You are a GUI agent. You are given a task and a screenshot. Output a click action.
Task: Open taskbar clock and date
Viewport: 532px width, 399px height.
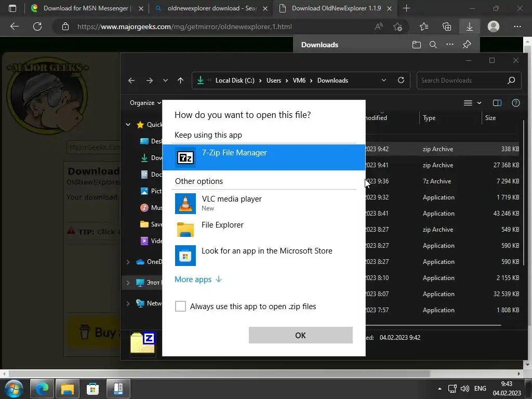(507, 389)
